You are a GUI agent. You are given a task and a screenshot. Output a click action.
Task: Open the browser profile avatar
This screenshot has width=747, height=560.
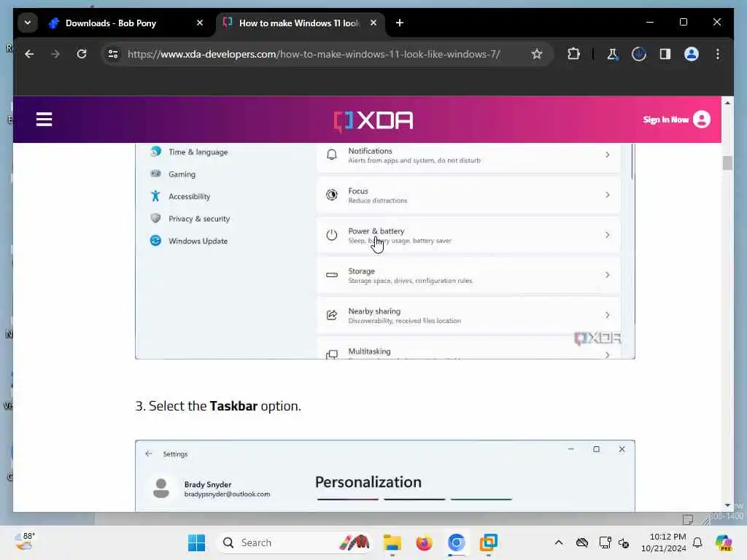(692, 54)
